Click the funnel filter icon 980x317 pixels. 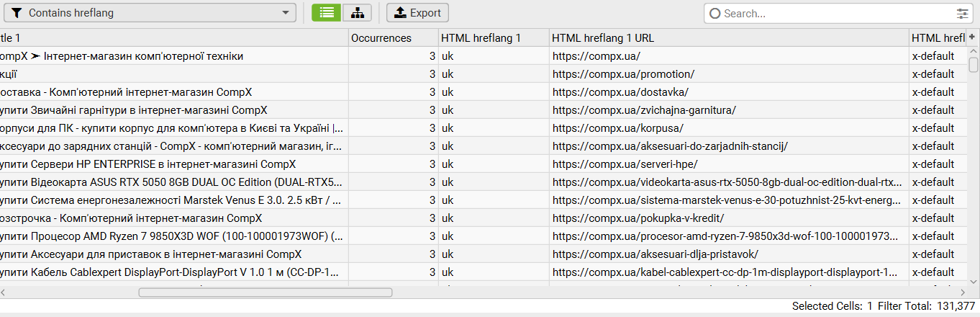pos(17,13)
